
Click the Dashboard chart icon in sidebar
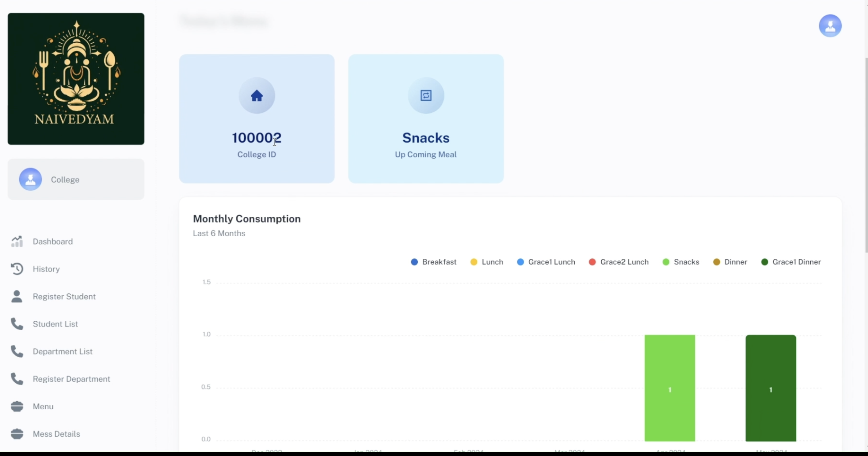tap(17, 242)
